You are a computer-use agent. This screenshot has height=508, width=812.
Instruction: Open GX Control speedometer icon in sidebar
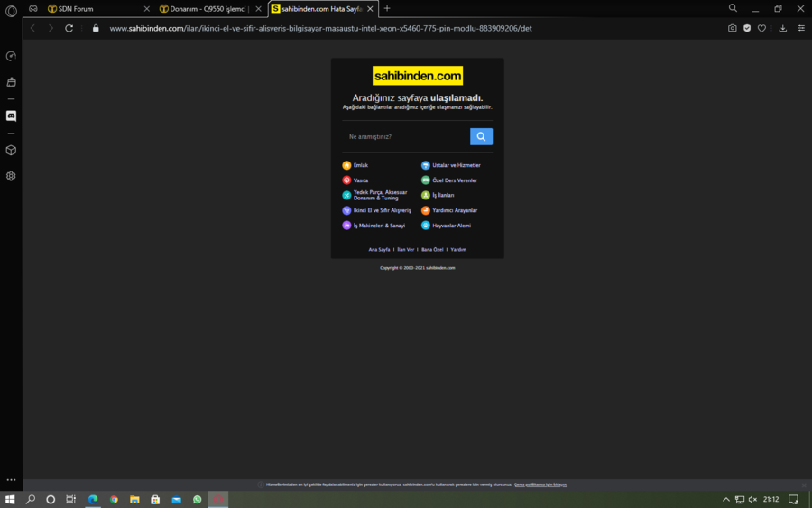click(x=11, y=56)
